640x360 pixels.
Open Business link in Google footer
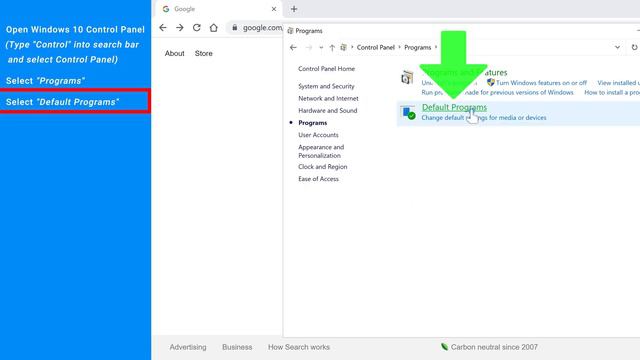tap(237, 347)
